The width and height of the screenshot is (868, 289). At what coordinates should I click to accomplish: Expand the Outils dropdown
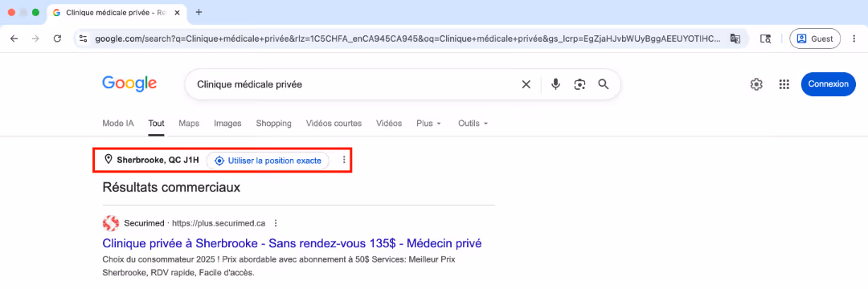473,123
